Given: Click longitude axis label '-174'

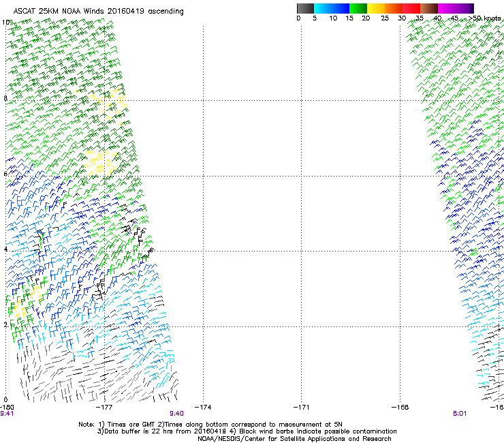Looking at the screenshot, I should (203, 408).
